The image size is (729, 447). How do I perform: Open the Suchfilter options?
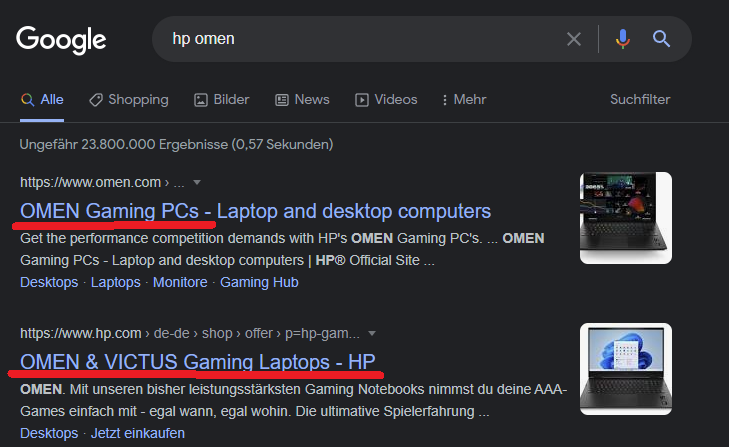[640, 100]
